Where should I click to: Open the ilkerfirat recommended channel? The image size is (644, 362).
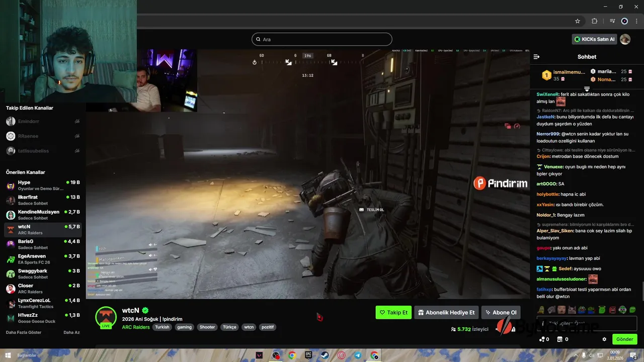coord(43,200)
